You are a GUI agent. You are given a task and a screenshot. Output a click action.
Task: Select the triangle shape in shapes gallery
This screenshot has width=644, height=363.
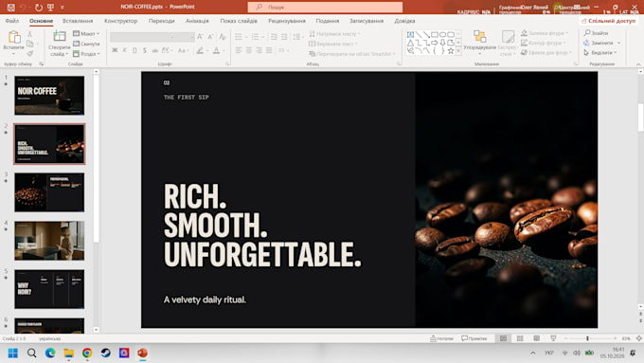(410, 43)
